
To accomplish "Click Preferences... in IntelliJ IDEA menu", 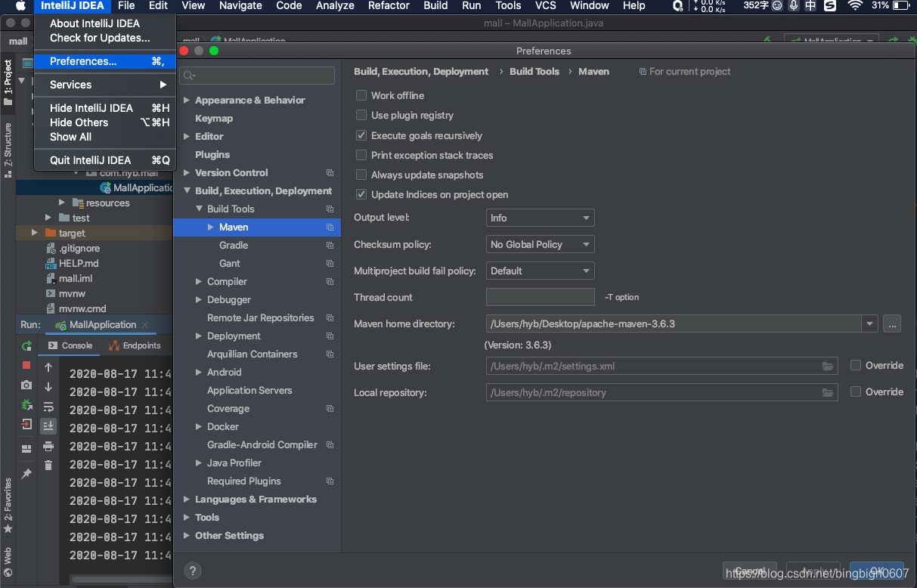I will (x=105, y=61).
